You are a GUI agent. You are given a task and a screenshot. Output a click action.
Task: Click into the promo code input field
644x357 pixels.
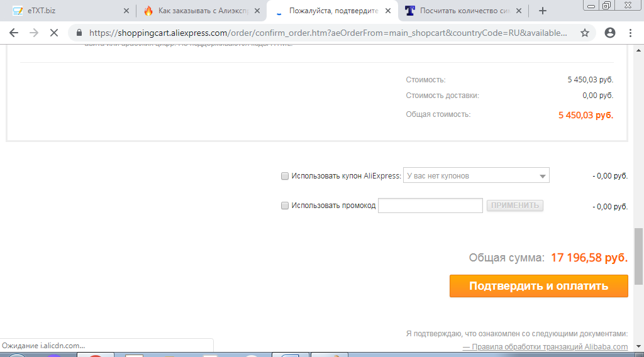430,206
